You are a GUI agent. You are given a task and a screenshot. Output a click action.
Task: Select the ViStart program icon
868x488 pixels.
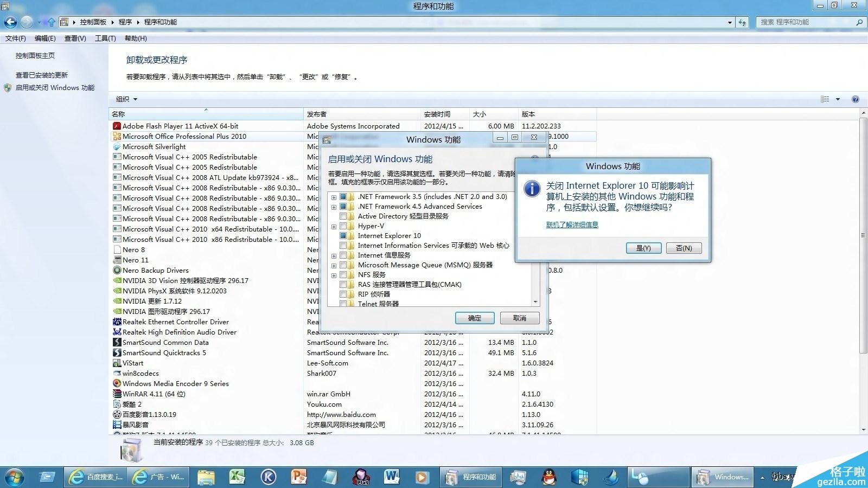[x=117, y=363]
